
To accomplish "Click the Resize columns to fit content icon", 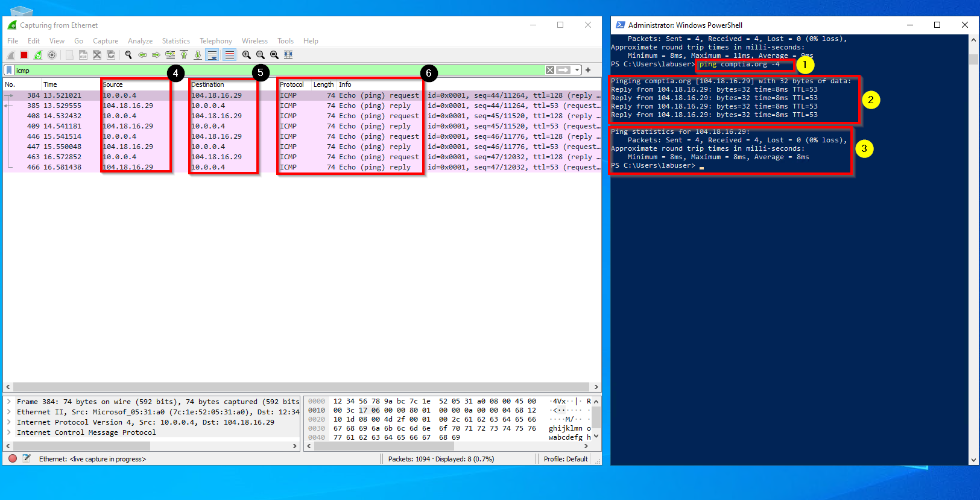I will coord(288,55).
